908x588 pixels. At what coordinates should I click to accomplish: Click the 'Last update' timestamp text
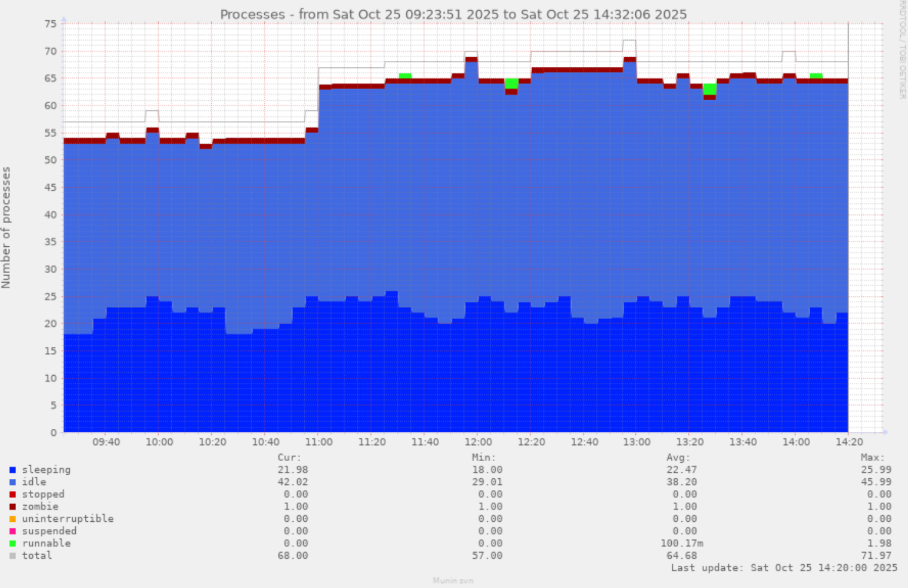coord(783,568)
